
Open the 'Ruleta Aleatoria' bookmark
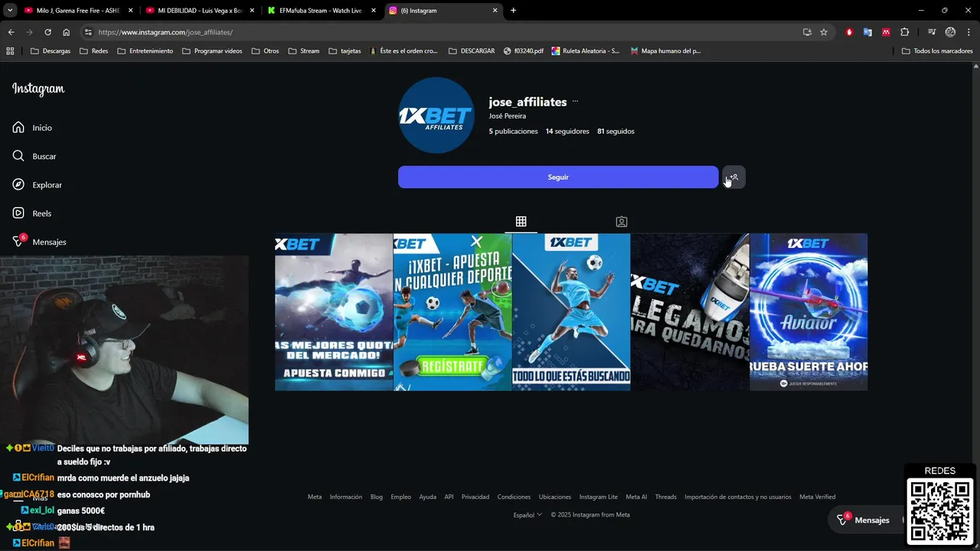coord(585,51)
